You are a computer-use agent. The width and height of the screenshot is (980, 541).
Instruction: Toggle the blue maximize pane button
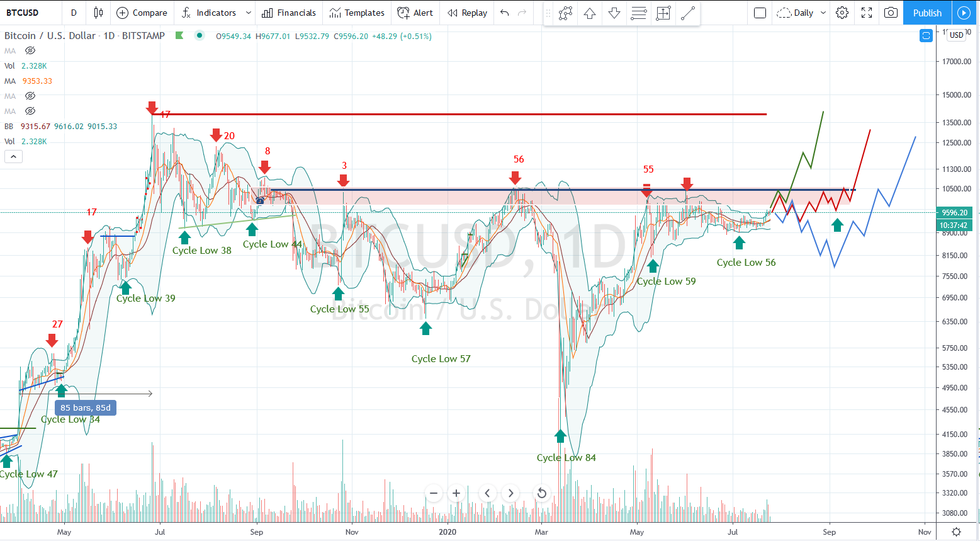click(x=926, y=36)
